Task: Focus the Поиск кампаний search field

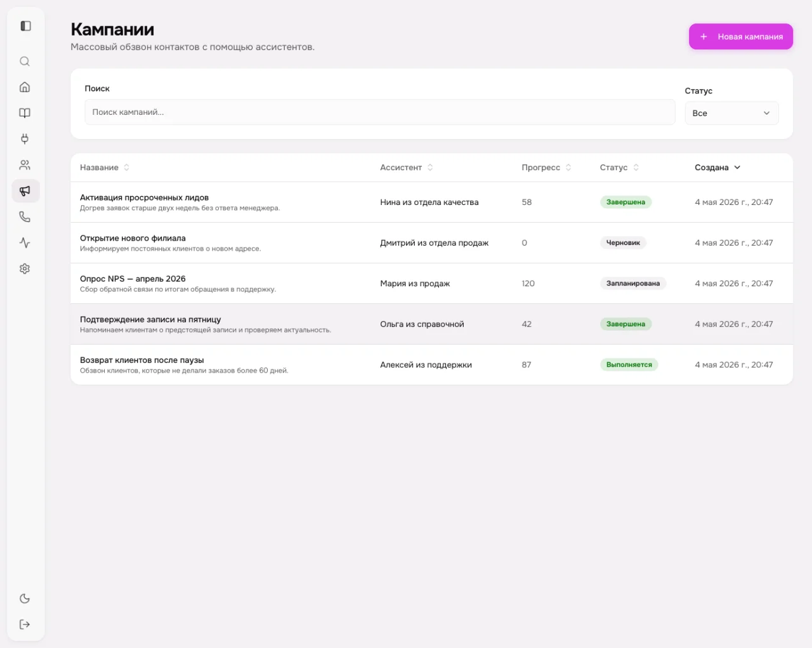Action: click(379, 112)
